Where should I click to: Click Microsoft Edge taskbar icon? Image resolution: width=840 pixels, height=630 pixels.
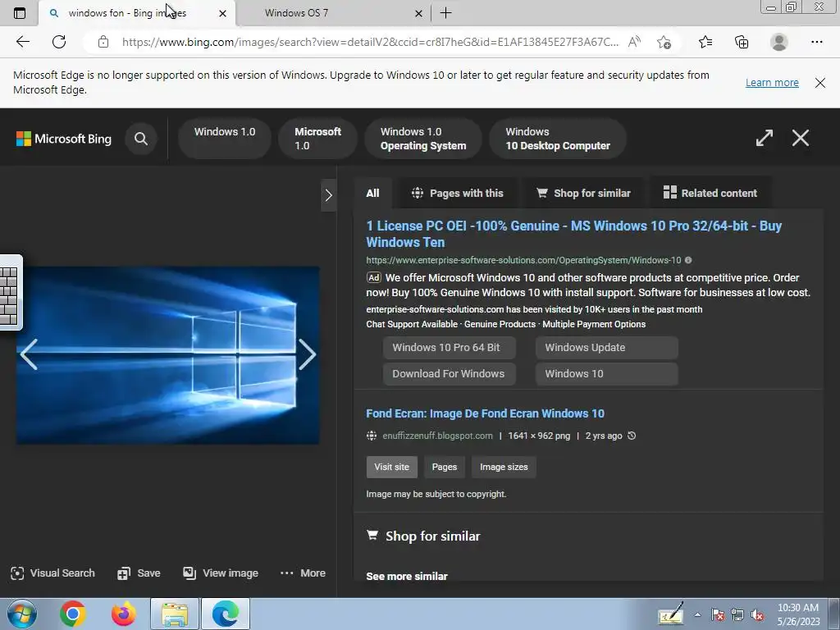click(x=226, y=614)
